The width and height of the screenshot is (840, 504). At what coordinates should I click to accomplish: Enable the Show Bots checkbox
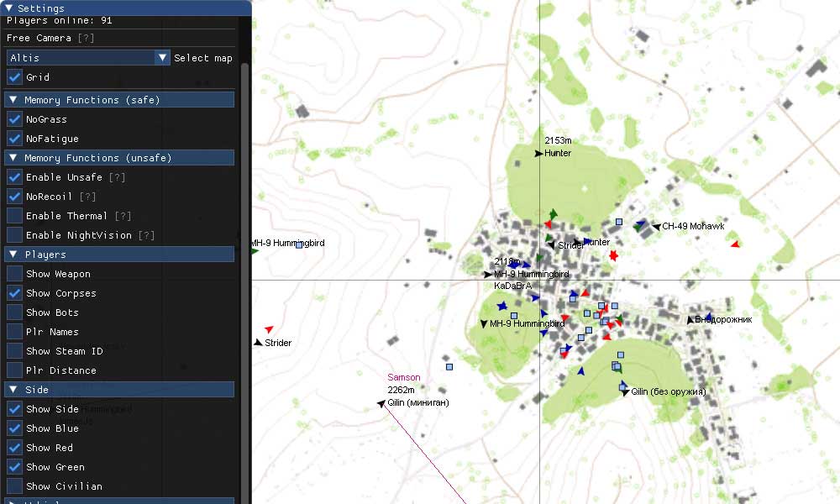(14, 312)
